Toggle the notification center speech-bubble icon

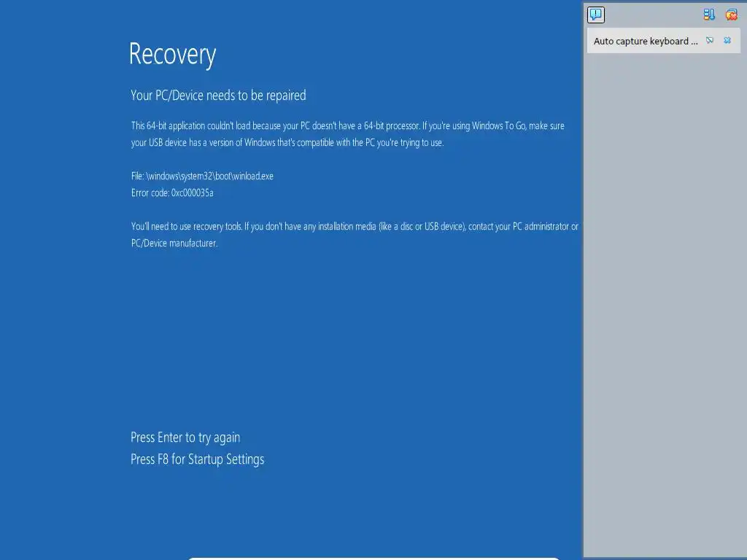point(595,15)
